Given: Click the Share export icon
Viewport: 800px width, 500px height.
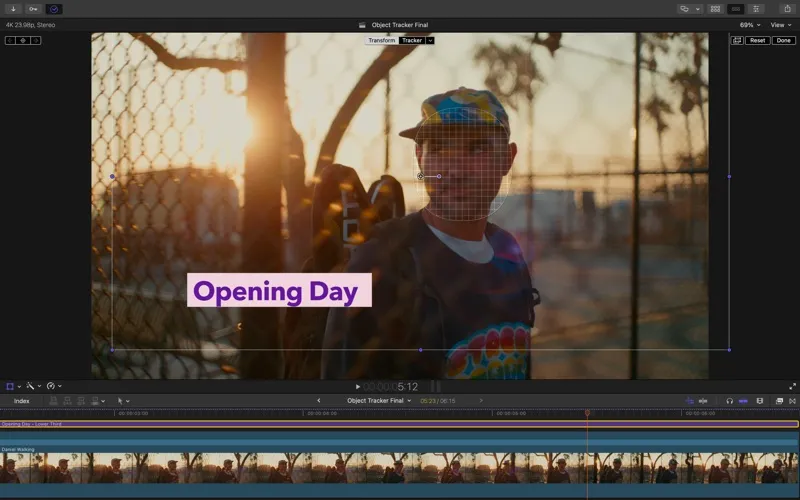Looking at the screenshot, I should point(787,9).
